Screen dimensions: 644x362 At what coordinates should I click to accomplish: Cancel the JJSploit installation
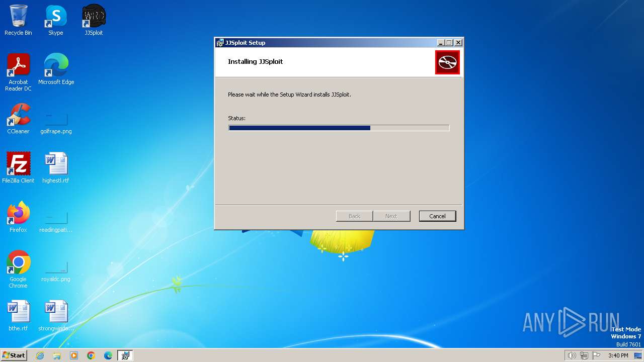(x=437, y=216)
